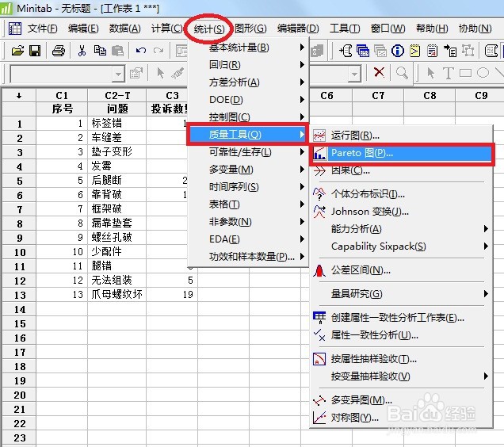Click the 因果 fishbone icon
The image size is (504, 447).
point(319,170)
